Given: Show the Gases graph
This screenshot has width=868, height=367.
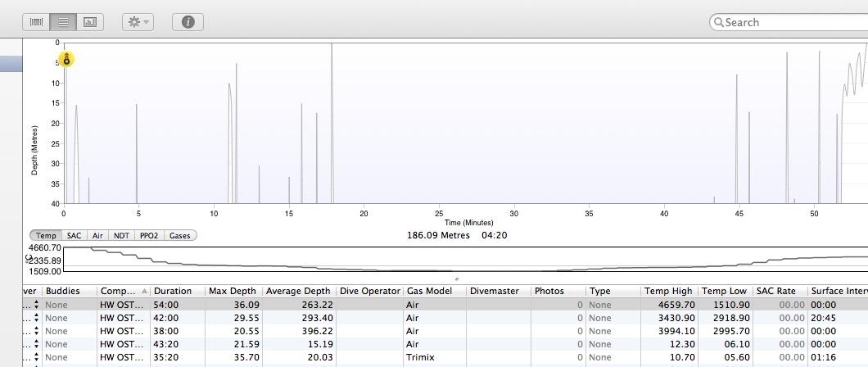Looking at the screenshot, I should click(x=180, y=235).
